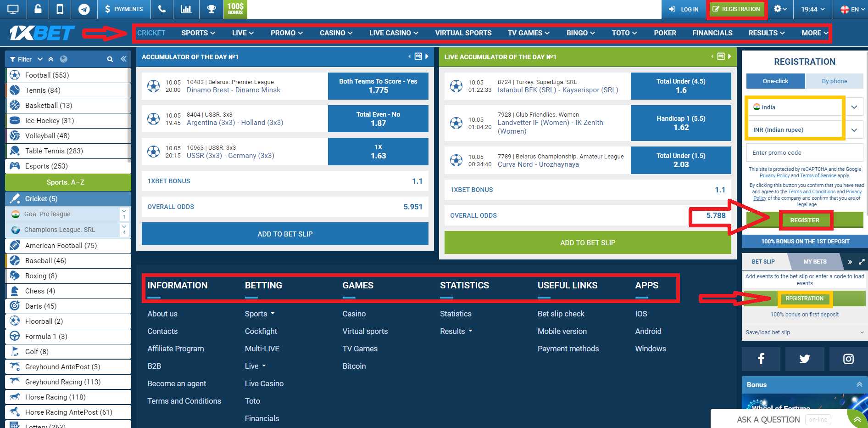Image resolution: width=868 pixels, height=428 pixels.
Task: Expand the PROMO menu
Action: pyautogui.click(x=287, y=33)
